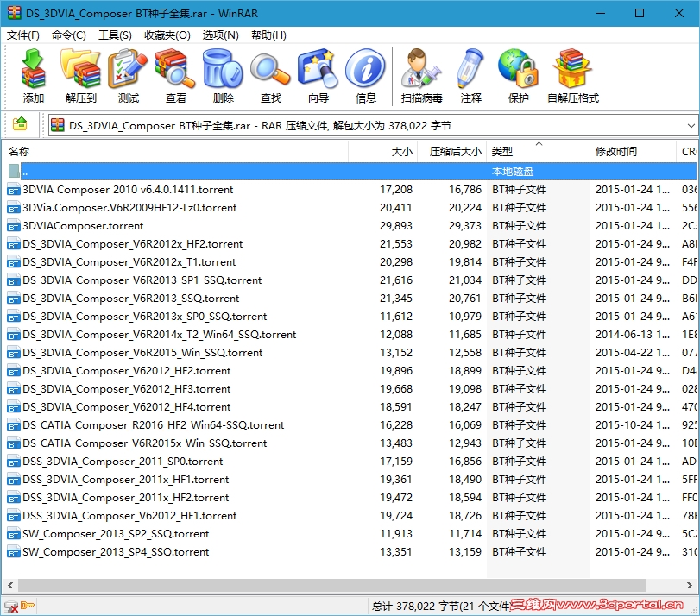Open the View (查看) toolbar icon
The image size is (700, 616).
point(175,76)
